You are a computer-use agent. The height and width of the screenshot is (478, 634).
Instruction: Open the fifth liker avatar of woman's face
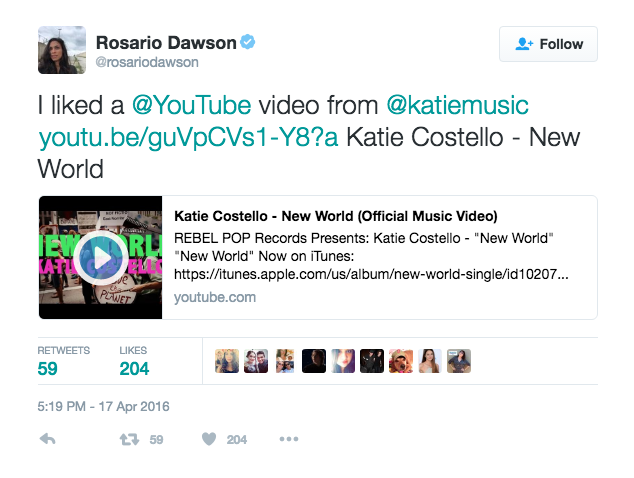tap(343, 361)
